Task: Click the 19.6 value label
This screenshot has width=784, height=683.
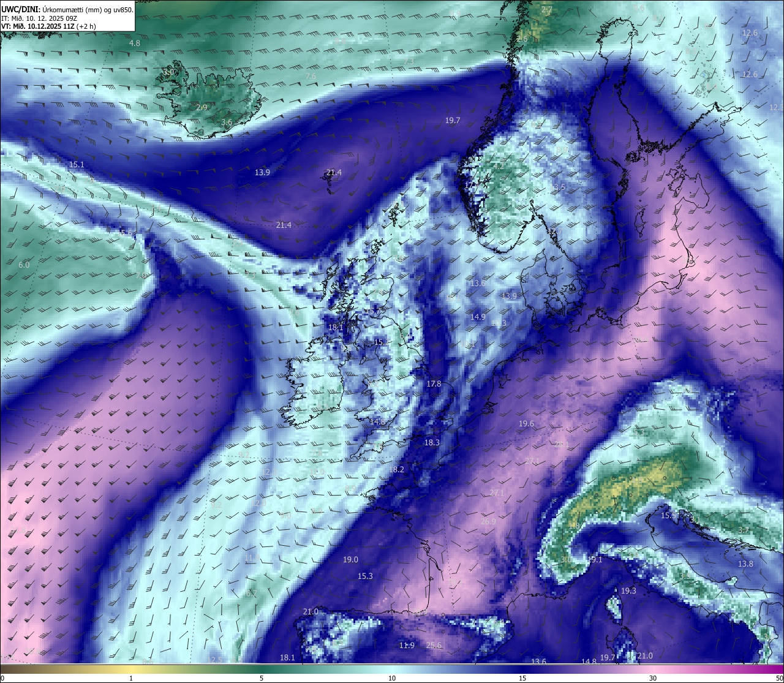Action: tap(526, 423)
